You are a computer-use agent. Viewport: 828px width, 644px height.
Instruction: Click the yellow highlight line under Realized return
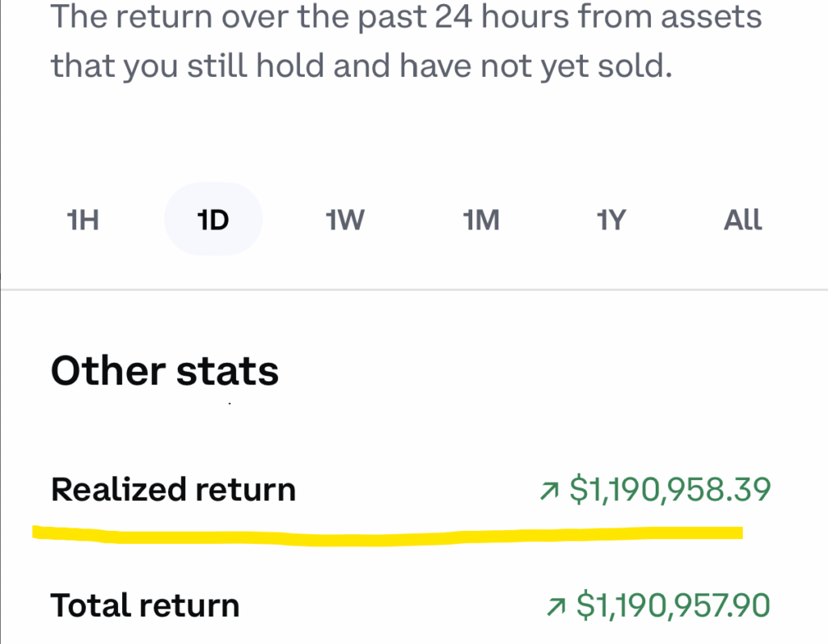388,535
